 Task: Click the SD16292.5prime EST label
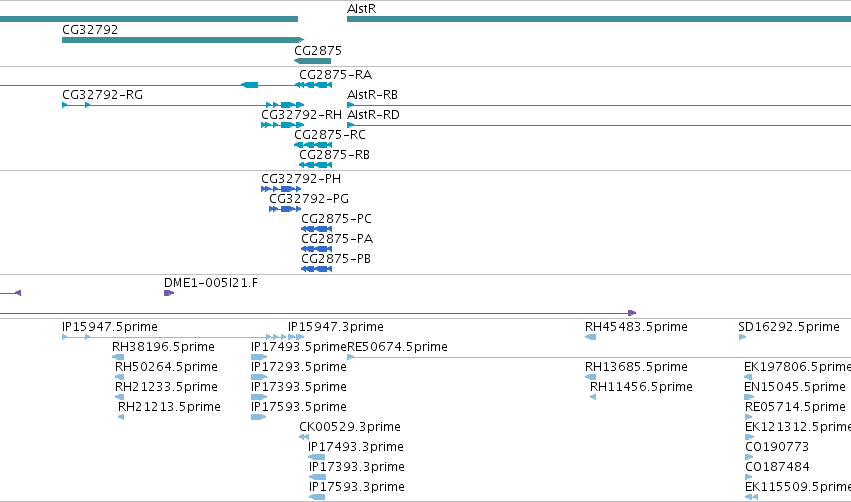pos(789,327)
